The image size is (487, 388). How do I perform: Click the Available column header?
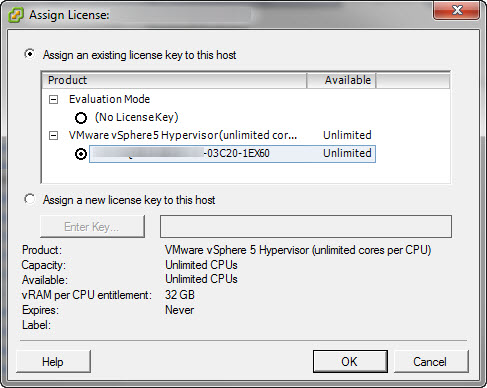tap(341, 80)
